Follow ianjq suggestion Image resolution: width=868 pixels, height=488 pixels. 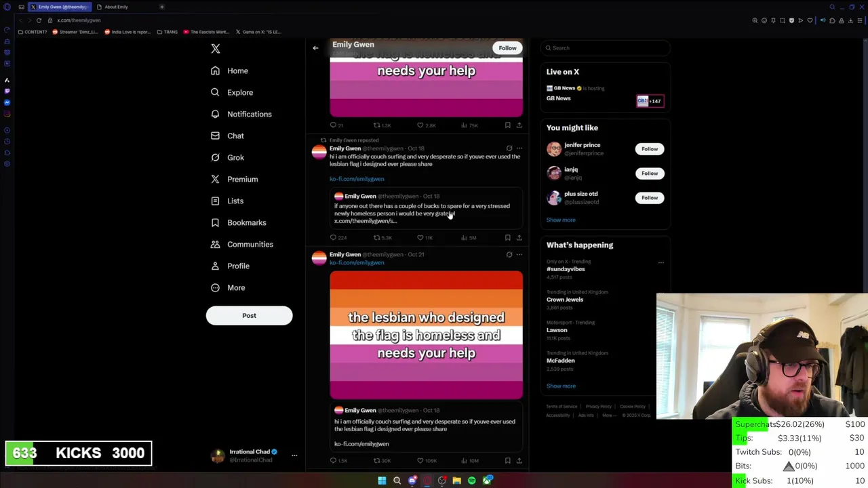tap(650, 174)
